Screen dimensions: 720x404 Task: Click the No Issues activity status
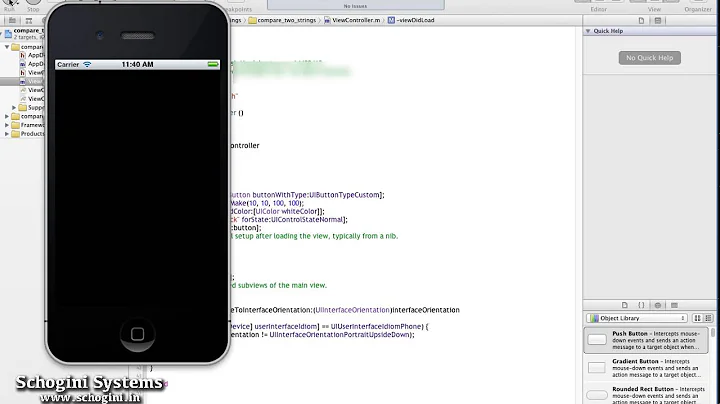coord(355,5)
